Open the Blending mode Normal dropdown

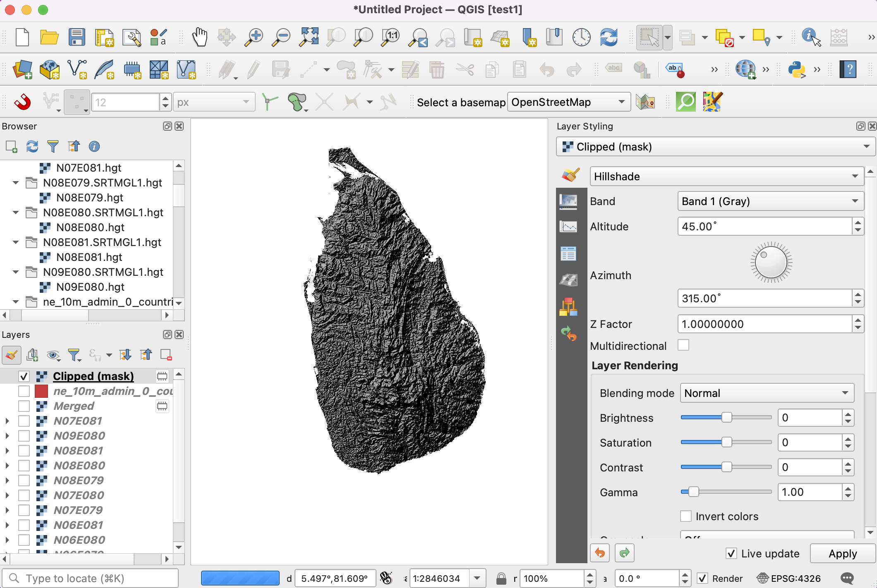[x=767, y=393]
